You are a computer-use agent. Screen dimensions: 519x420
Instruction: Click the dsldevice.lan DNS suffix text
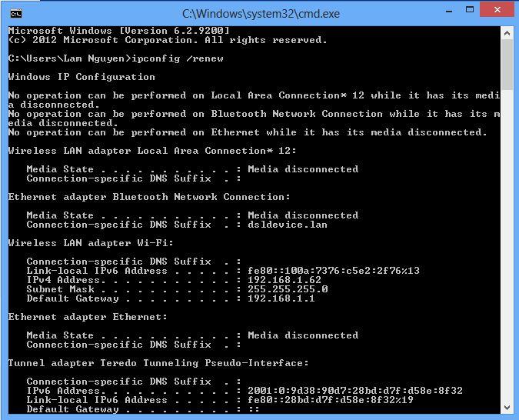coord(288,225)
